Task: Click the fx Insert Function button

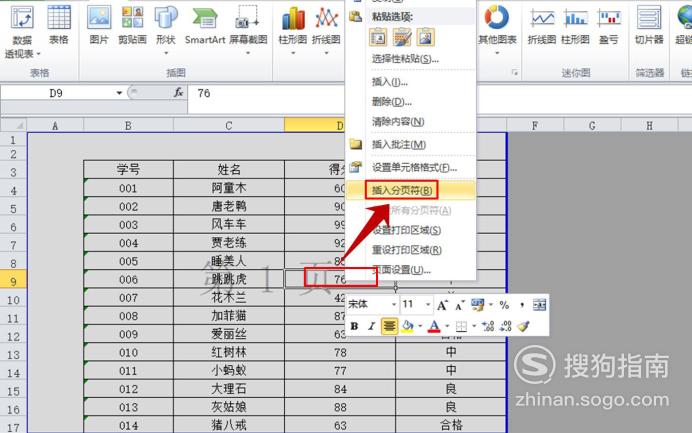Action: coord(178,93)
